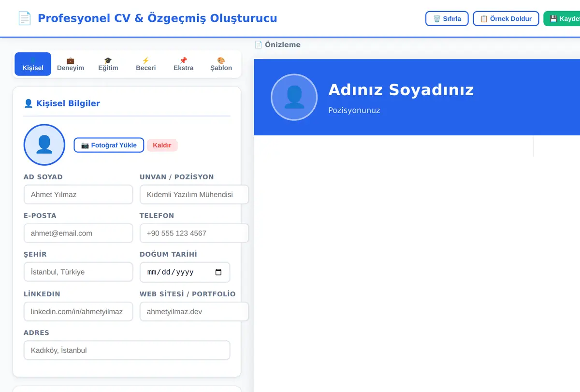Click the Örnek Doldur button
The width and height of the screenshot is (580, 392).
coord(506,19)
